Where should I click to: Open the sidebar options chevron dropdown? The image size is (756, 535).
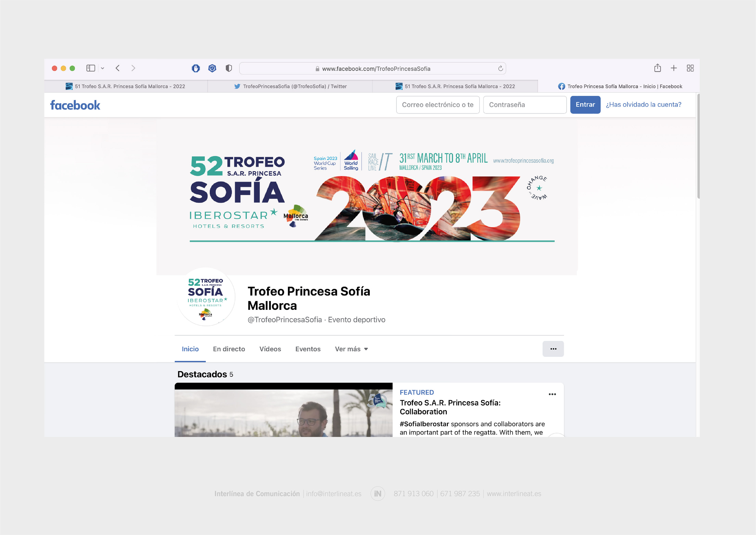[x=102, y=68]
